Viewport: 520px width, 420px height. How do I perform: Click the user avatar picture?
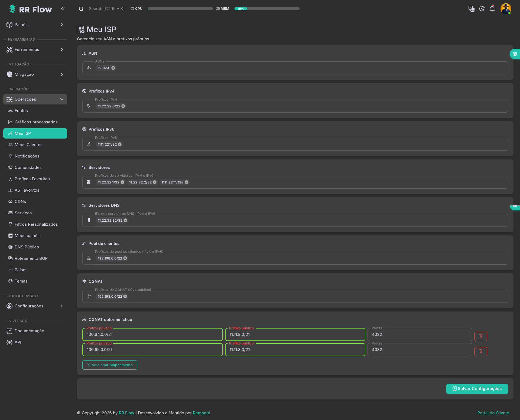pos(506,9)
